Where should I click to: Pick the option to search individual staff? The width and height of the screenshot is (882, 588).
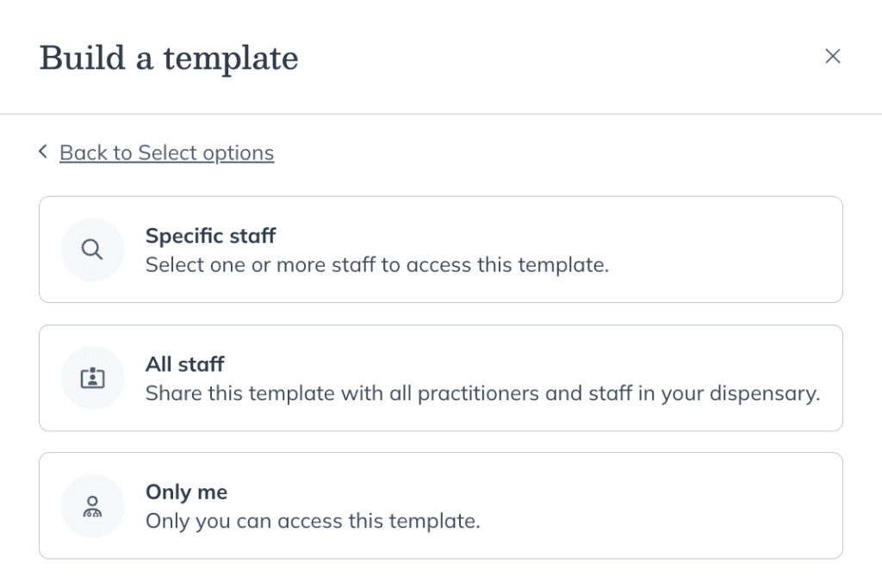click(441, 250)
